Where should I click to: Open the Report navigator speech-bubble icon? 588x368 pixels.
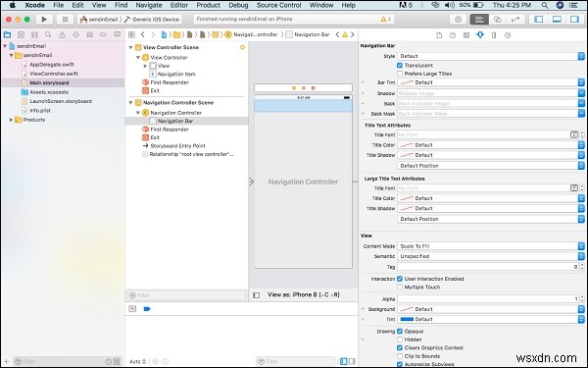pos(117,35)
